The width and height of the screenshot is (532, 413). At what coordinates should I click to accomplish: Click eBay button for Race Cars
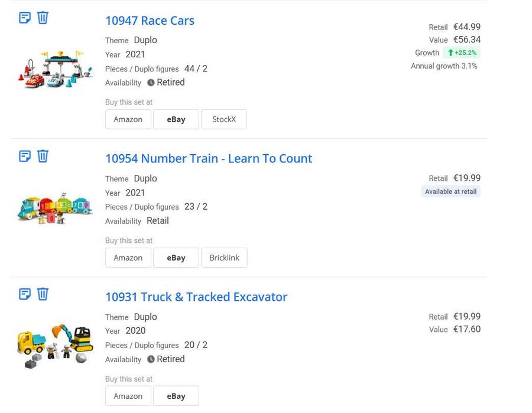(176, 119)
